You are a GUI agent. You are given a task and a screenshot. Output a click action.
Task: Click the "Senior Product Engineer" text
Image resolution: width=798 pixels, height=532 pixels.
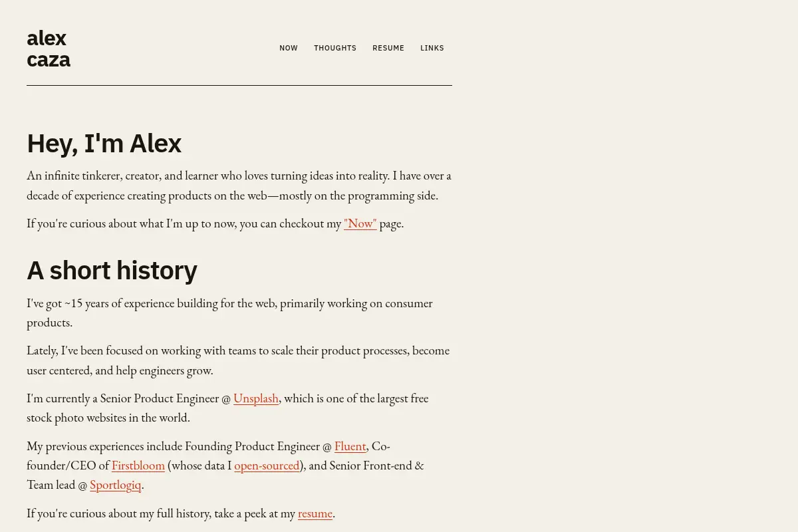pos(160,398)
